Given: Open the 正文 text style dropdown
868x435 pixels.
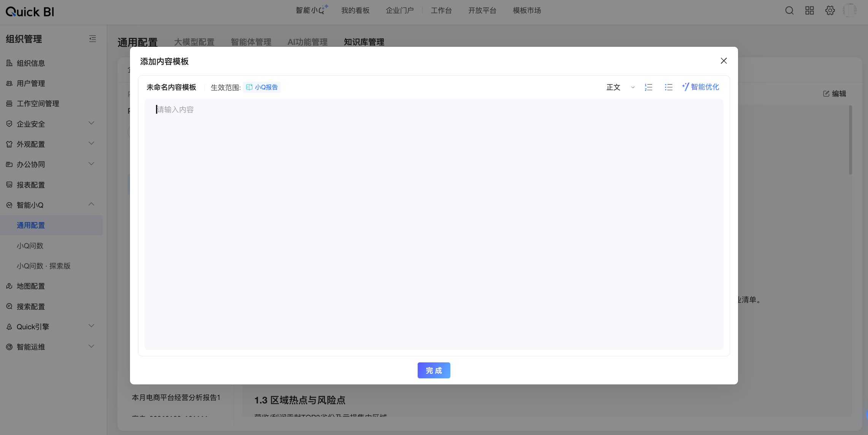Looking at the screenshot, I should click(x=620, y=87).
